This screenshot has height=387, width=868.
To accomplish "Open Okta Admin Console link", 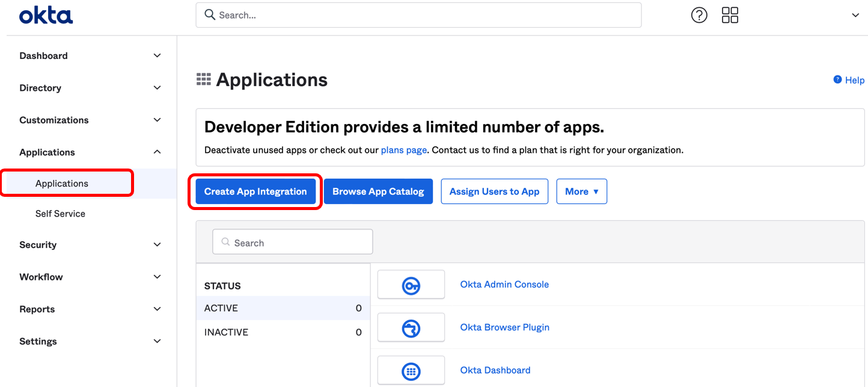I will pyautogui.click(x=504, y=284).
